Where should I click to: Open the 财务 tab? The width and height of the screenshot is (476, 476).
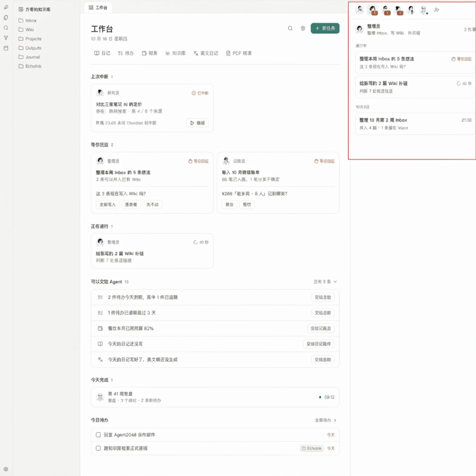[x=150, y=53]
